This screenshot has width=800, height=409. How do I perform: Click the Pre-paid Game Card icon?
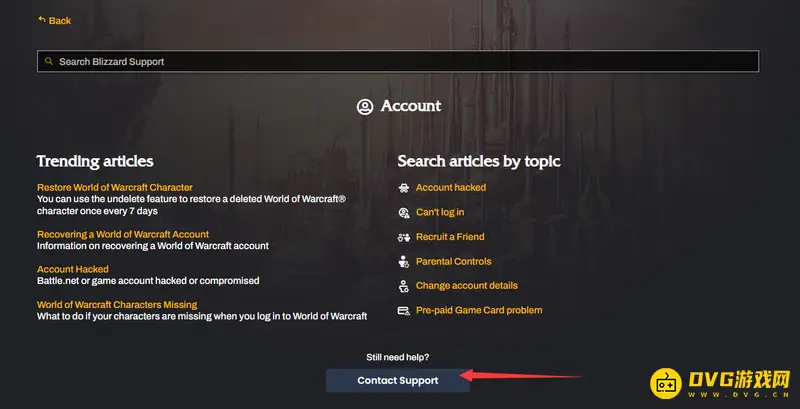[x=404, y=310]
